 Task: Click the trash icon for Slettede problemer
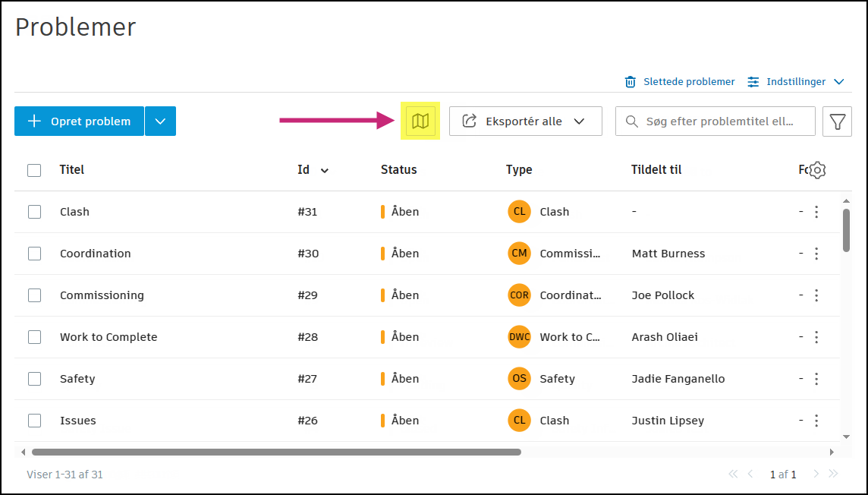point(630,81)
